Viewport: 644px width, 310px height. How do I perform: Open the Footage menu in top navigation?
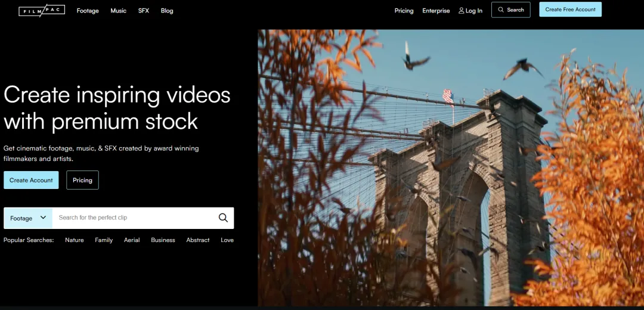click(x=88, y=11)
